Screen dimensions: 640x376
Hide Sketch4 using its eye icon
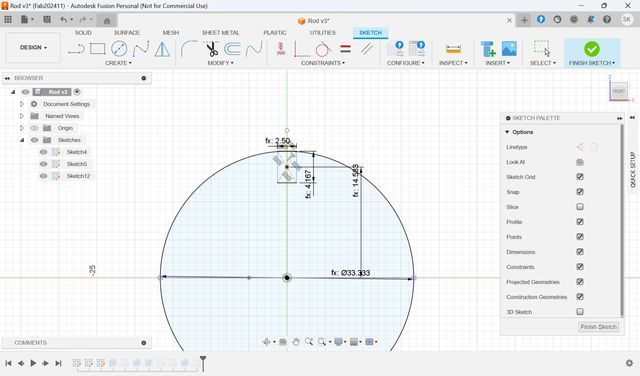pyautogui.click(x=43, y=152)
